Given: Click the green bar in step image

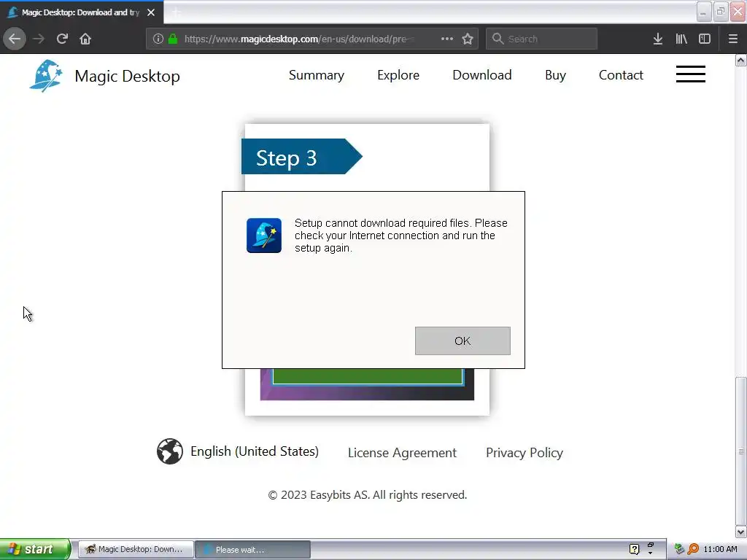Looking at the screenshot, I should 368,376.
